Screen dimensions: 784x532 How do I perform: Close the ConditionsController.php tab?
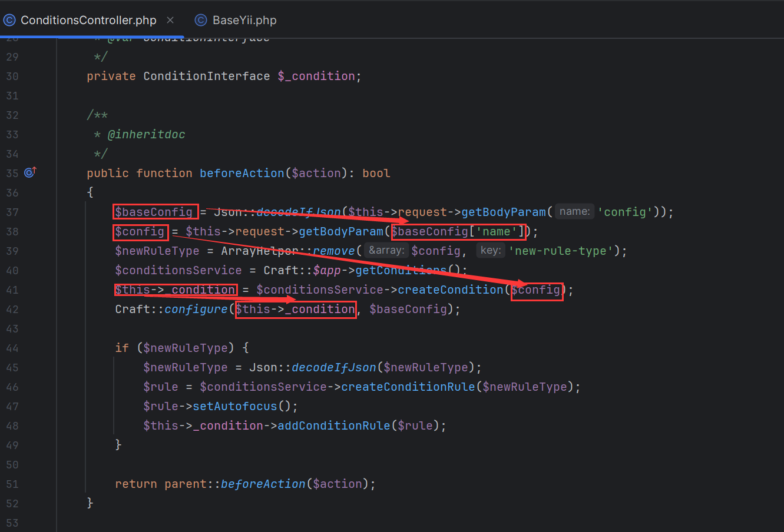point(170,20)
